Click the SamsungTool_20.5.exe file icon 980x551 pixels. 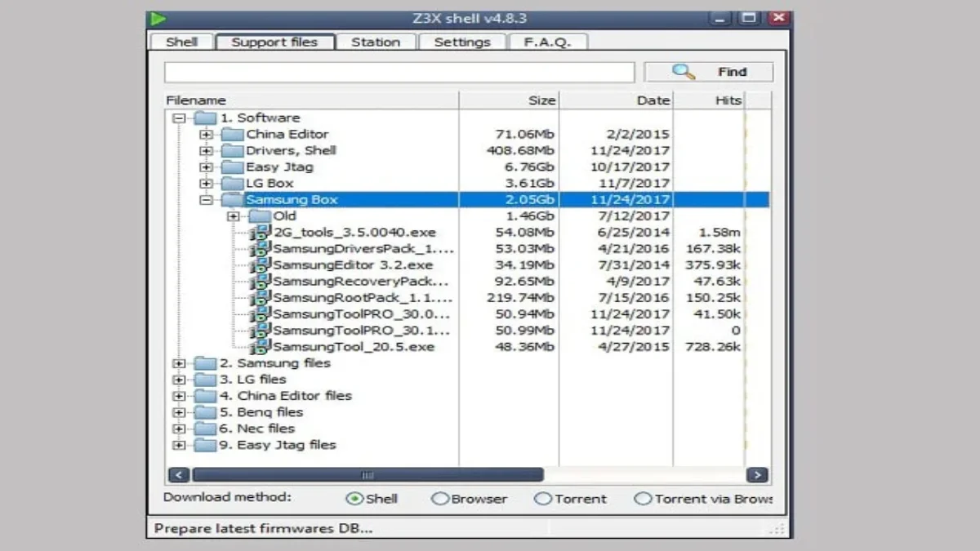click(x=261, y=347)
